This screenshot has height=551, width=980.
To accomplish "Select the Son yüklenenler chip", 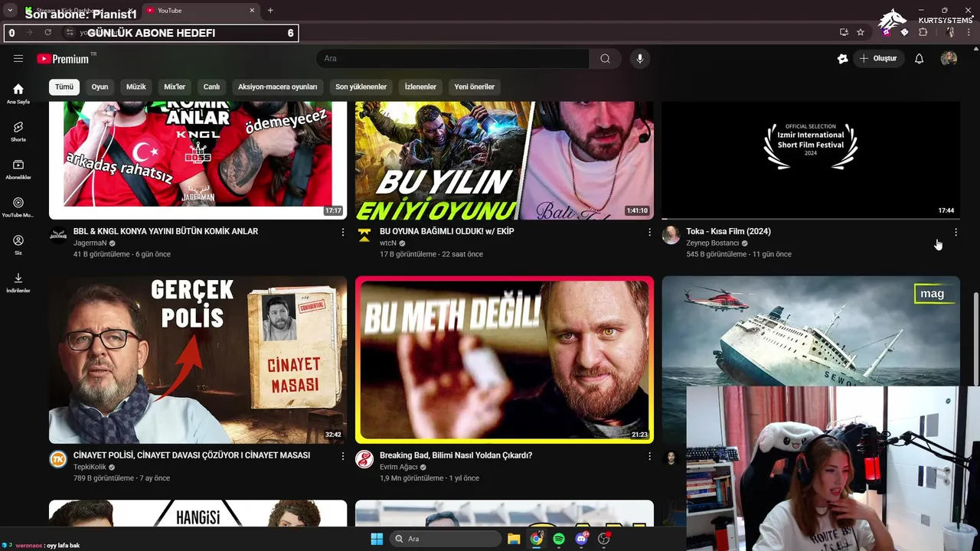I will [361, 86].
